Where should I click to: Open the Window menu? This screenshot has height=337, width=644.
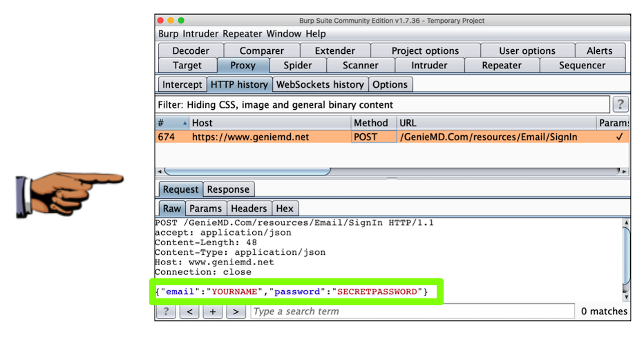pyautogui.click(x=284, y=34)
